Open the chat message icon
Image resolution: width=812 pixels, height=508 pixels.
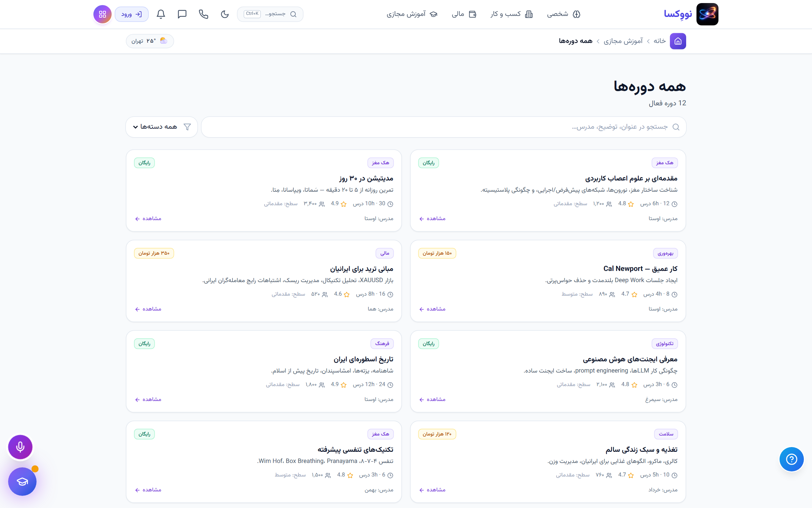[x=182, y=14]
